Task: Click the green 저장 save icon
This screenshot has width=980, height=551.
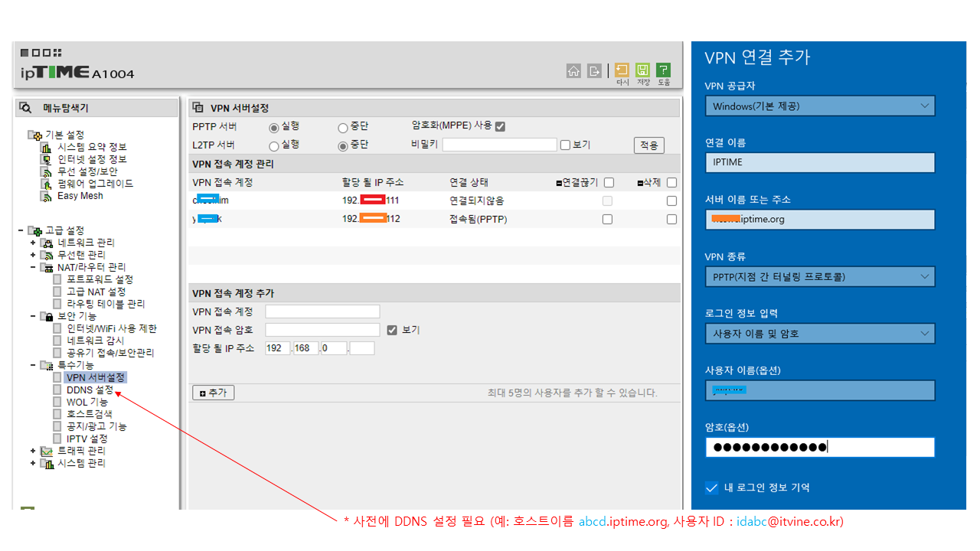Action: pos(642,69)
